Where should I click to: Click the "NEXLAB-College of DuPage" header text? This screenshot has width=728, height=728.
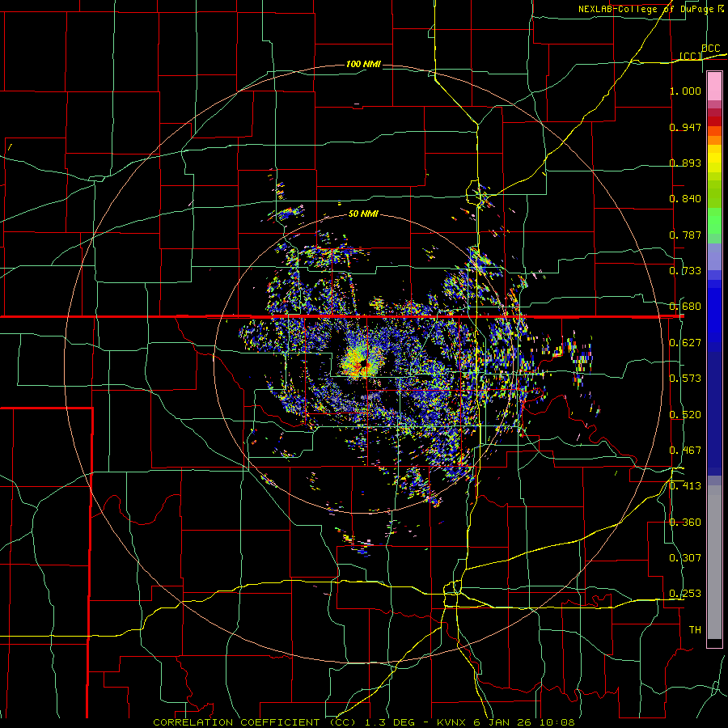(x=645, y=9)
